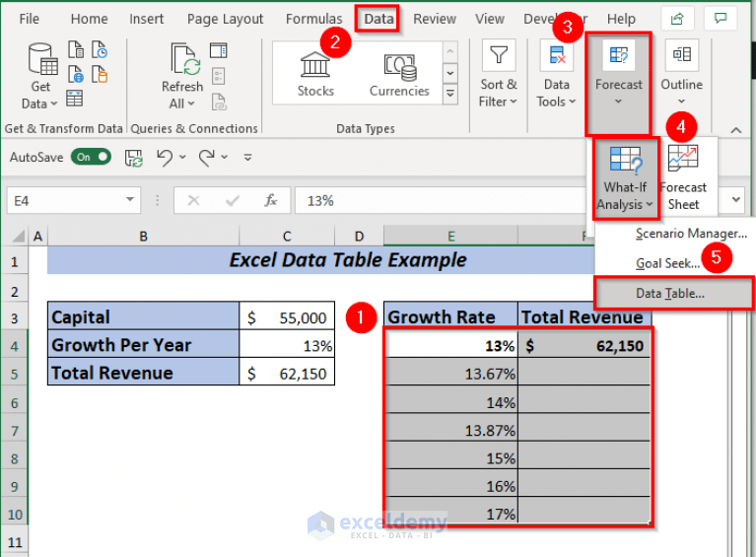Image resolution: width=756 pixels, height=557 pixels.
Task: Select the Growth Rate header cell
Action: coord(451,316)
